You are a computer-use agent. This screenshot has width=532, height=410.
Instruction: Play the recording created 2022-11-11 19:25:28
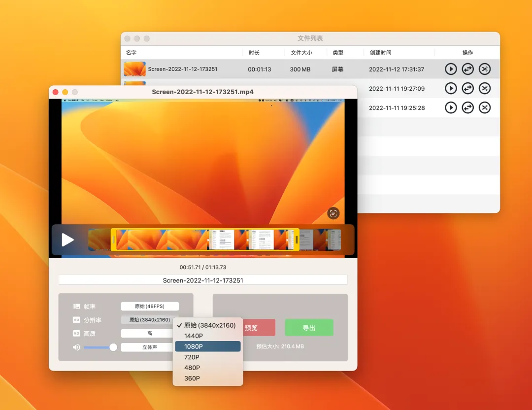coord(451,108)
